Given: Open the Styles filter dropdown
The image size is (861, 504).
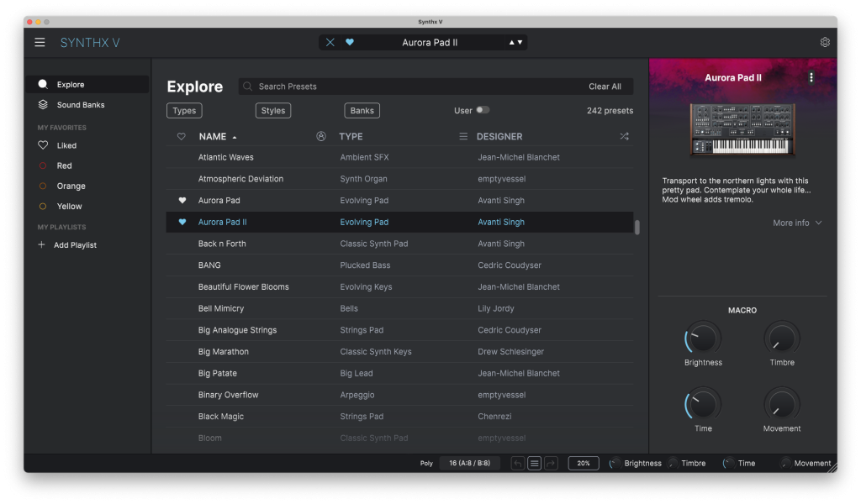Looking at the screenshot, I should pos(273,110).
